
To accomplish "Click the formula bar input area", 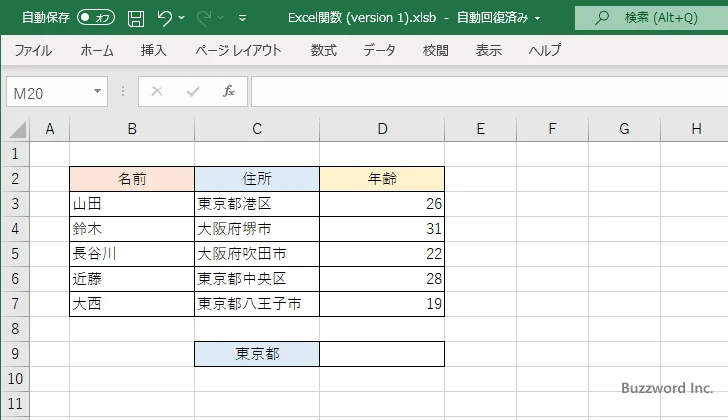I will pyautogui.click(x=489, y=92).
